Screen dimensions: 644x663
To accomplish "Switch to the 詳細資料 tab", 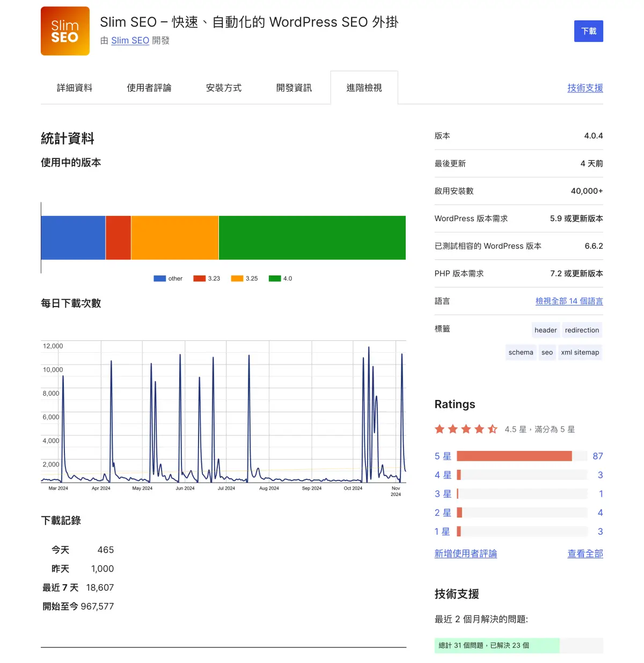I will [x=75, y=88].
